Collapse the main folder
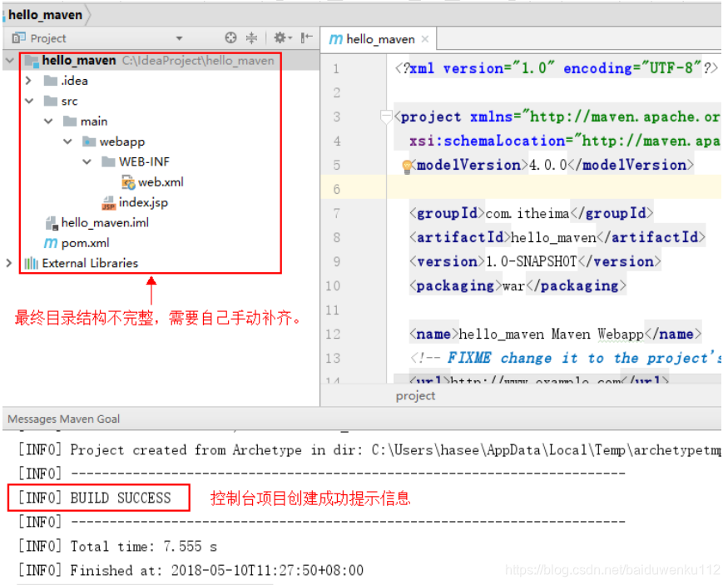 (48, 121)
